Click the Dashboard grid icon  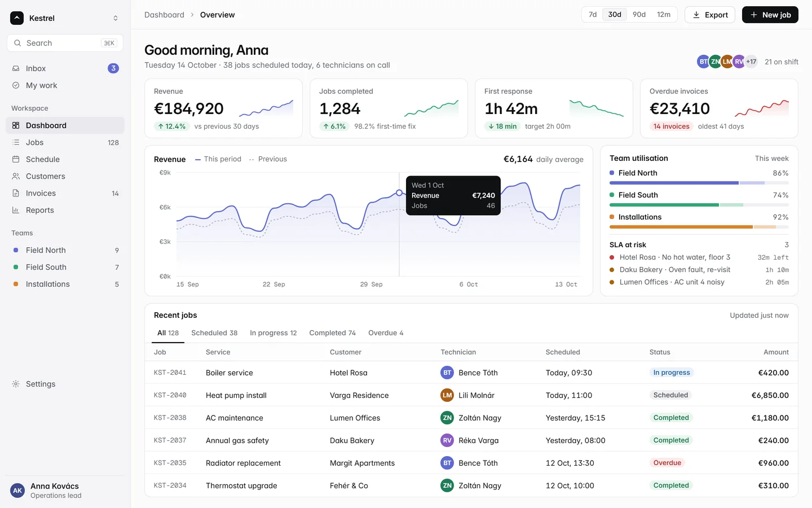16,125
